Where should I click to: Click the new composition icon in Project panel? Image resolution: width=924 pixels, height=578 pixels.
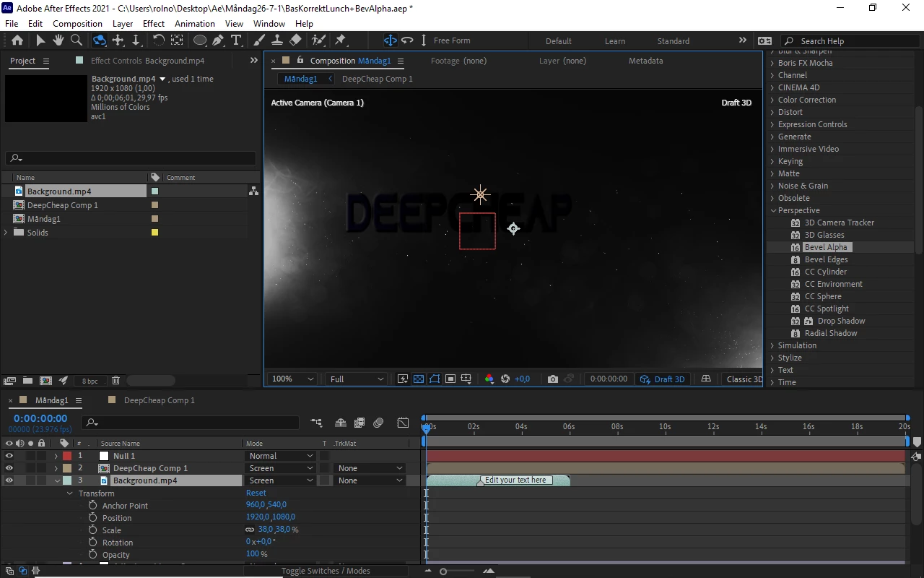point(45,380)
